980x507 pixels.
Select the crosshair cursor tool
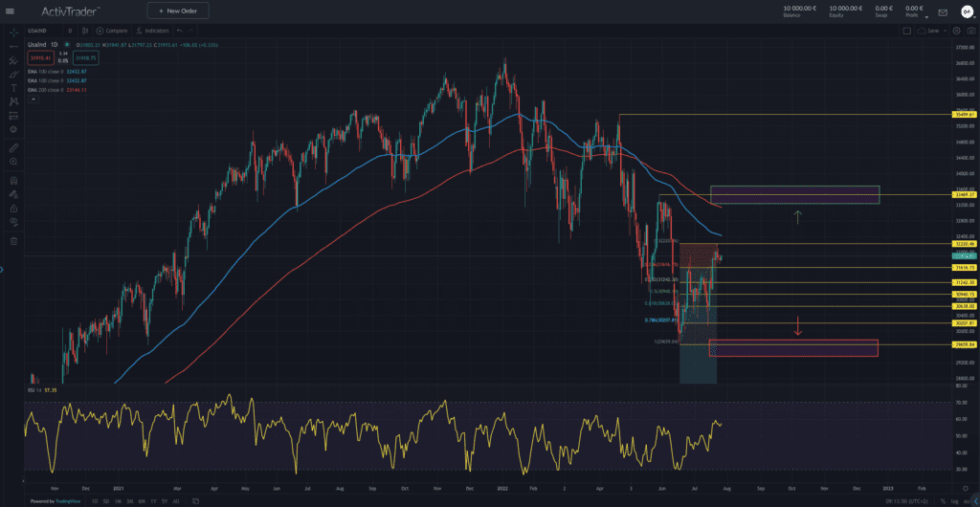pyautogui.click(x=13, y=32)
